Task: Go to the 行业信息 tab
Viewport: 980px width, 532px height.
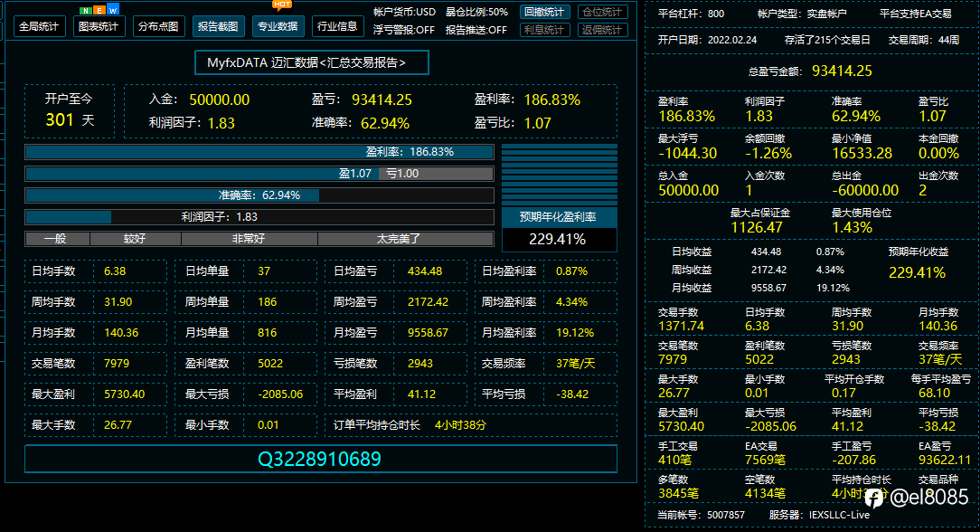Action: click(x=337, y=26)
